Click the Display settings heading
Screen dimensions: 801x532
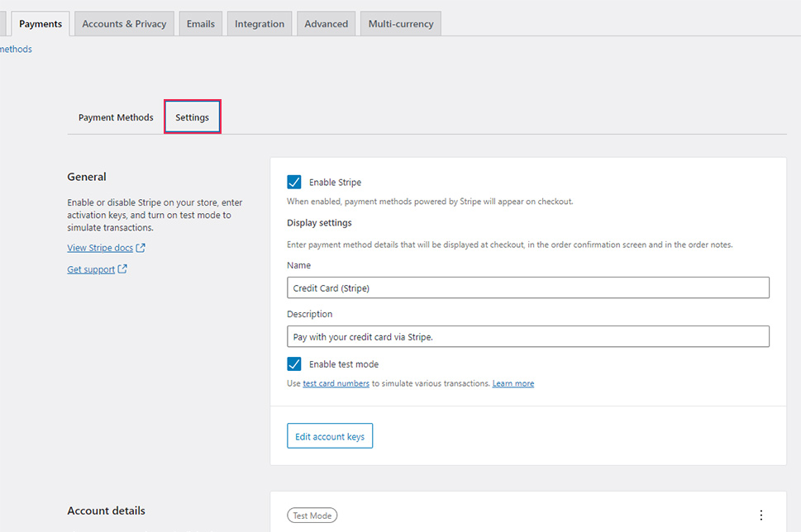[319, 222]
